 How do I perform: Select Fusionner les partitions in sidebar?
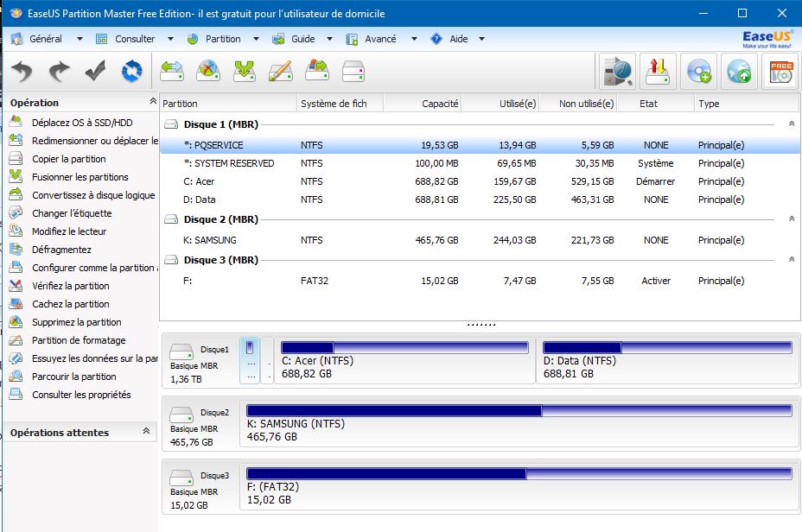pos(80,177)
